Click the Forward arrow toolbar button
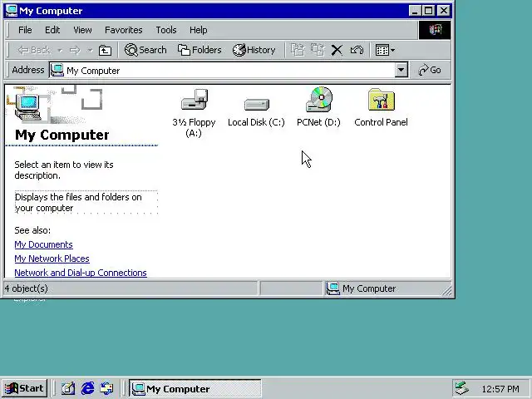Screen dimensions: 532x399 (75, 50)
